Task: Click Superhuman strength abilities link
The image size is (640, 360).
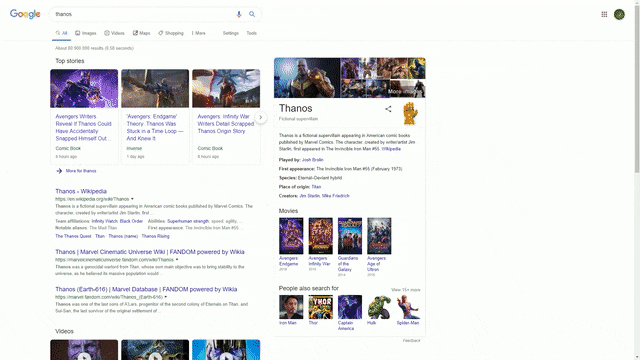Action: 188,221
